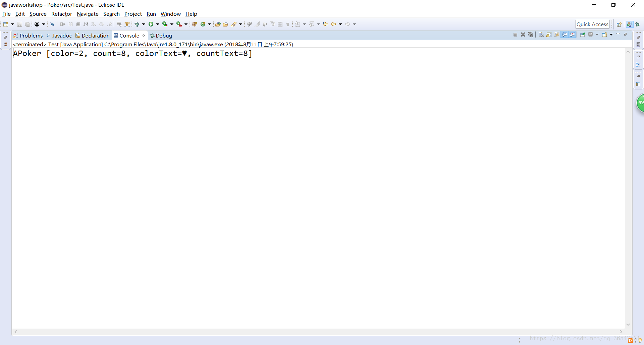Image resolution: width=644 pixels, height=345 pixels.
Task: Click the New Java Class icon
Action: tap(203, 24)
